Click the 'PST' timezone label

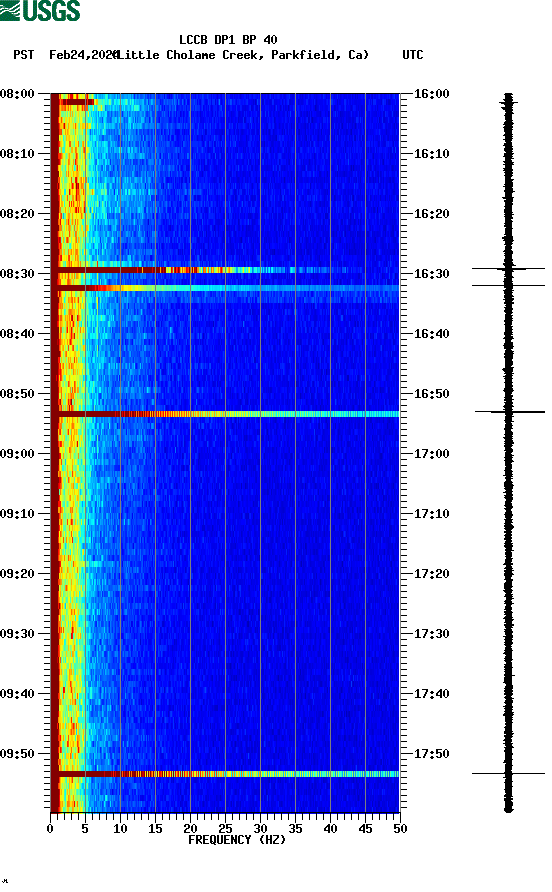pos(24,55)
